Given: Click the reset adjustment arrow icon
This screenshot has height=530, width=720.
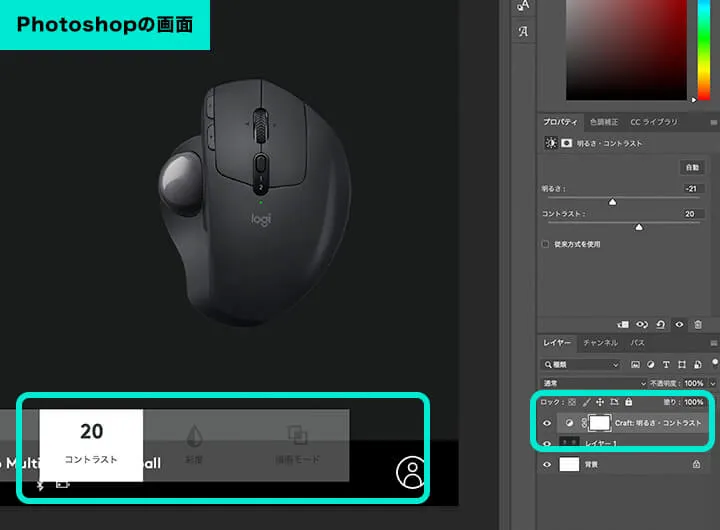Looking at the screenshot, I should [x=660, y=324].
